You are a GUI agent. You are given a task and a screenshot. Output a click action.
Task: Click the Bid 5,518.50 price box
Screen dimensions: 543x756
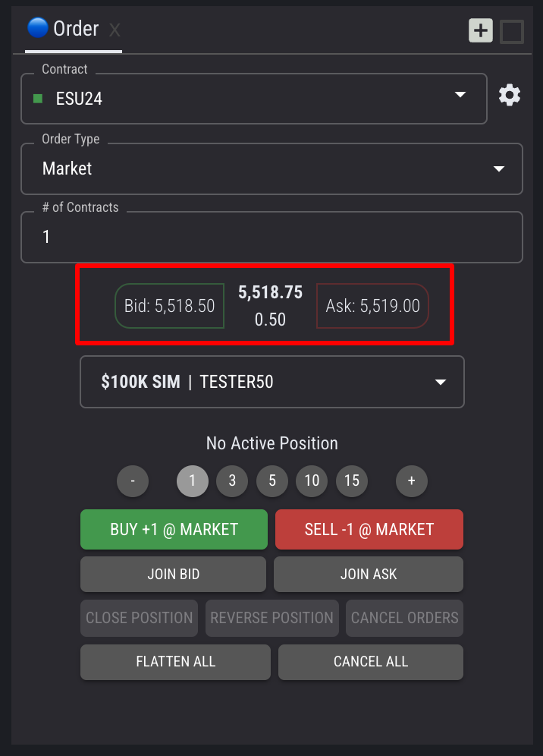[169, 306]
